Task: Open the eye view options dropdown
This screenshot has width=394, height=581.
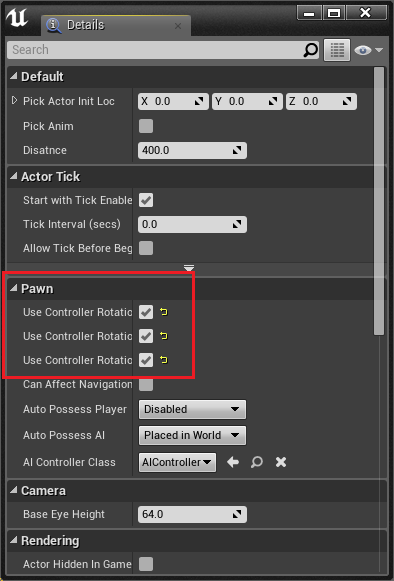Action: coord(368,50)
